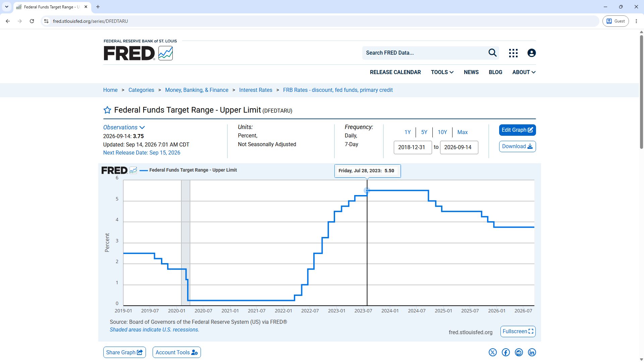Click the chart data point marker at Jul 2023
Screen dimensions: 644x362
pos(367,191)
